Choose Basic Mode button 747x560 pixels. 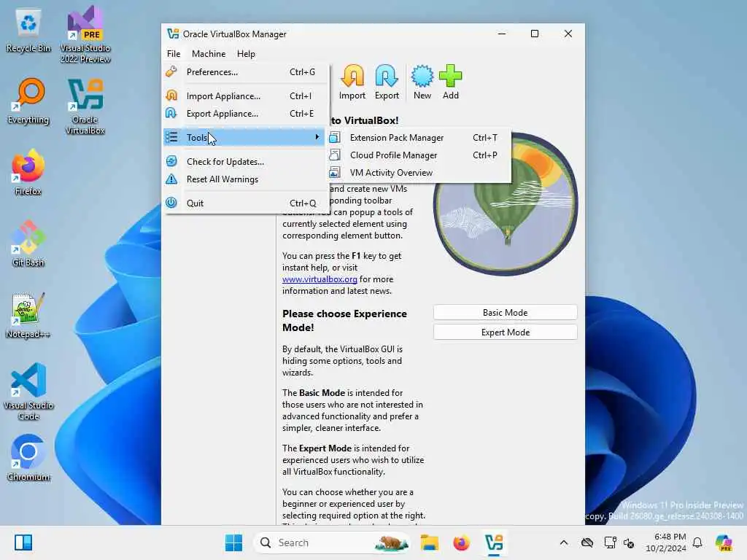[505, 312]
